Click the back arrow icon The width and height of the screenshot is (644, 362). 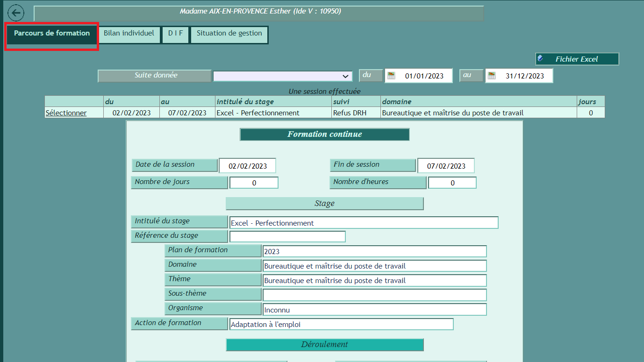click(x=16, y=13)
